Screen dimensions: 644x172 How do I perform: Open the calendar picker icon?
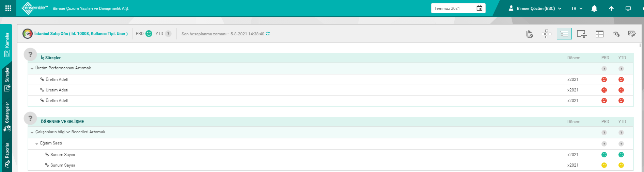tap(479, 8)
